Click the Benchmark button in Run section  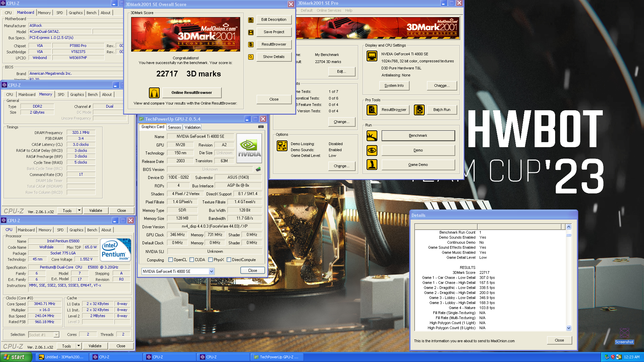418,136
